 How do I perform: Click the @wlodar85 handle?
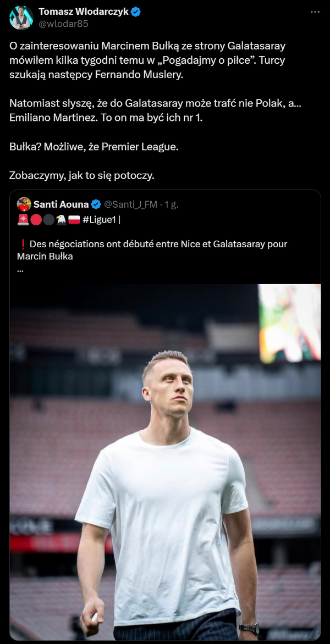click(63, 24)
